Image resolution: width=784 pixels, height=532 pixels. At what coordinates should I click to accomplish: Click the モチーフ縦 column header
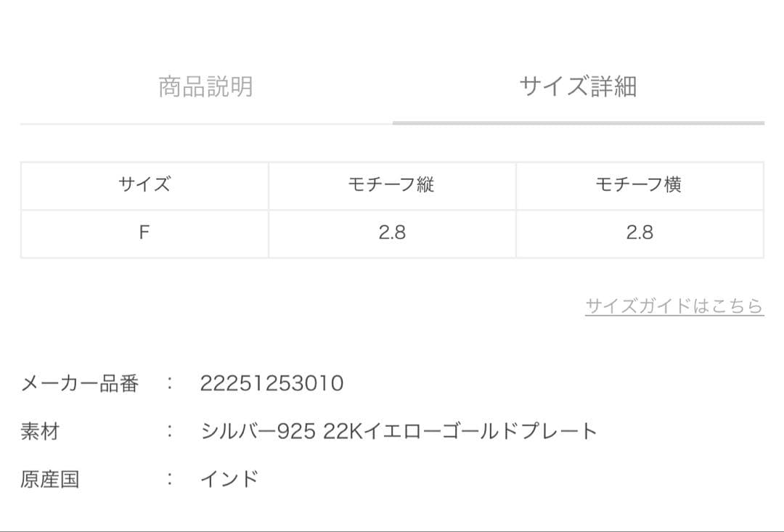tap(392, 185)
